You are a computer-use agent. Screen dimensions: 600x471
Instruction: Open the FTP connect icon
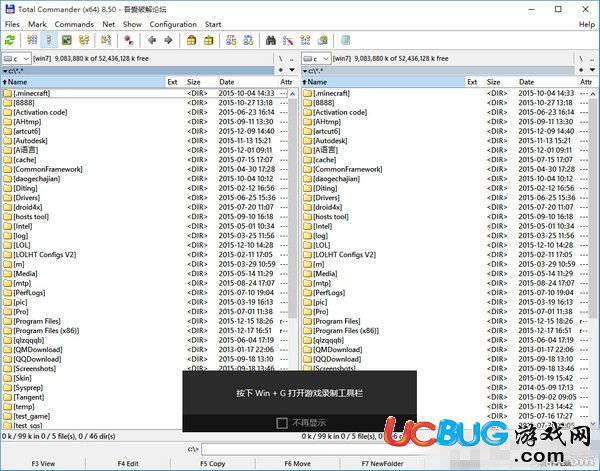231,40
